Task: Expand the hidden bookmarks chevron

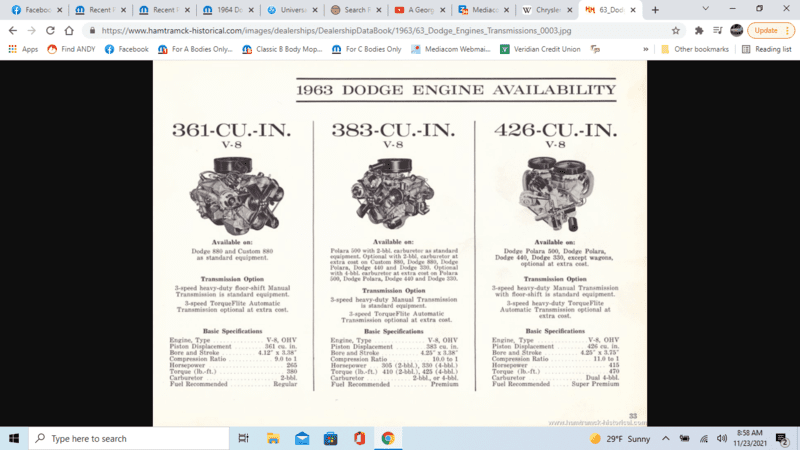Action: [645, 49]
